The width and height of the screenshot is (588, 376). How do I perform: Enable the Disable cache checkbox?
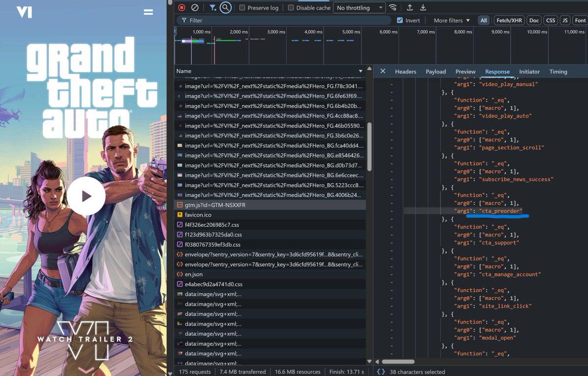pos(291,8)
